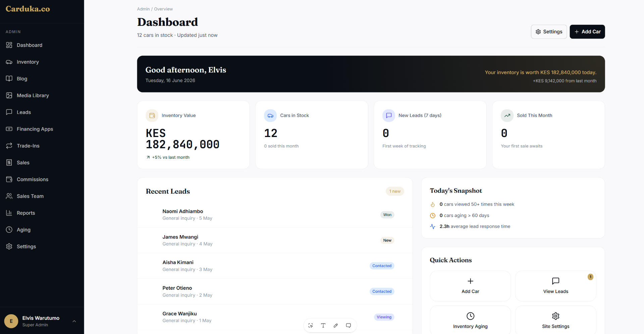Click the +KES 9,142,000 from last month text
This screenshot has height=334, width=644.
pyautogui.click(x=565, y=81)
